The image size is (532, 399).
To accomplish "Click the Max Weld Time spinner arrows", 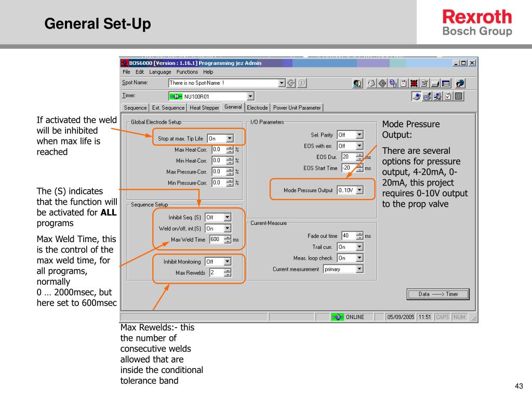I will [x=228, y=239].
